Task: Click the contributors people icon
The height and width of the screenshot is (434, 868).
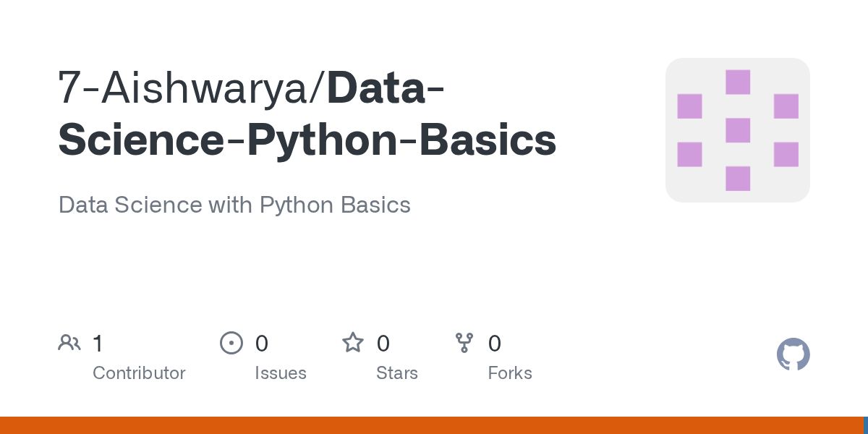Action: pos(69,342)
